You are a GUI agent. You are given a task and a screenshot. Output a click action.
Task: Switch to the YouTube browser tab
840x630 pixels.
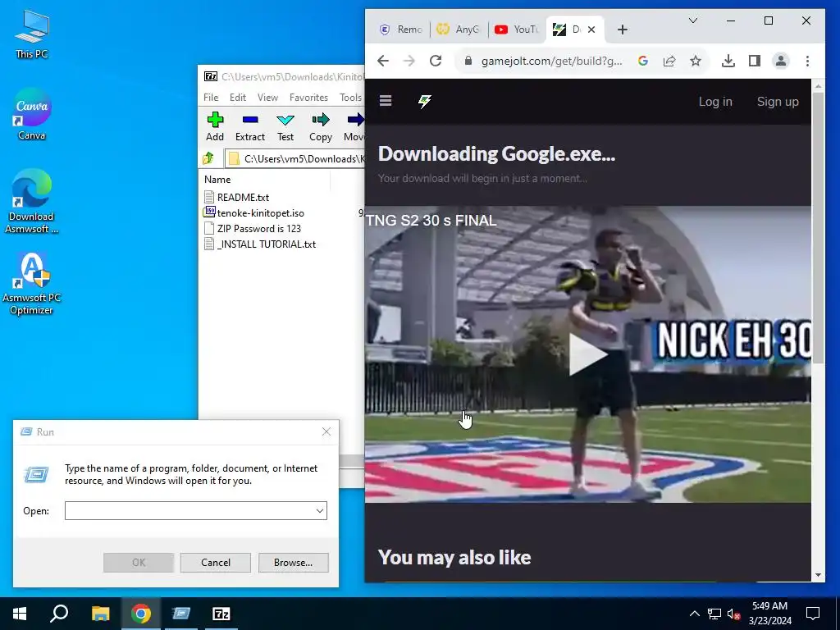(516, 30)
